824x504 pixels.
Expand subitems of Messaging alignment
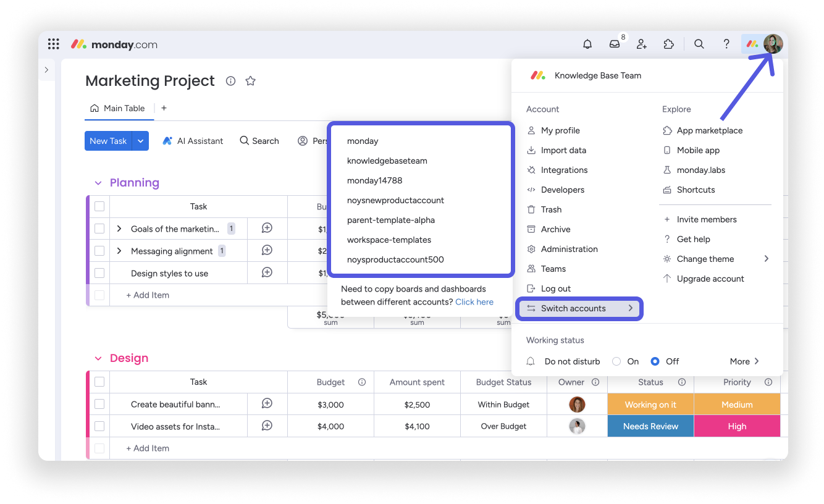tap(119, 251)
